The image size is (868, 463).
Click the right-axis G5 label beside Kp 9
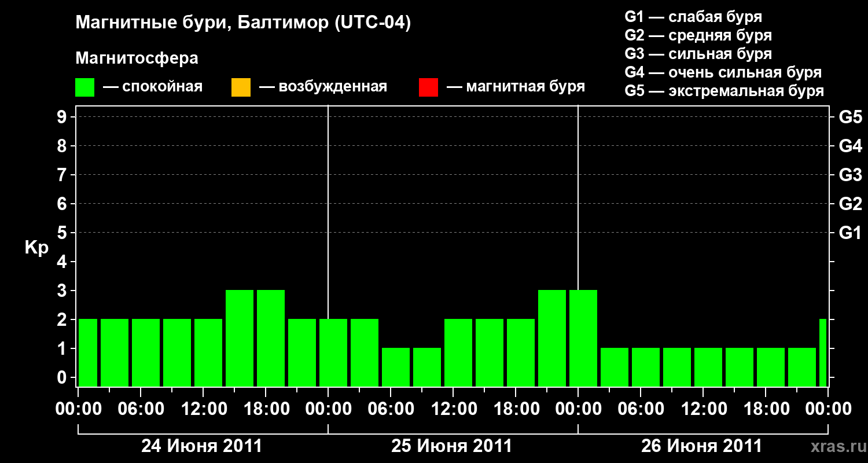851,117
